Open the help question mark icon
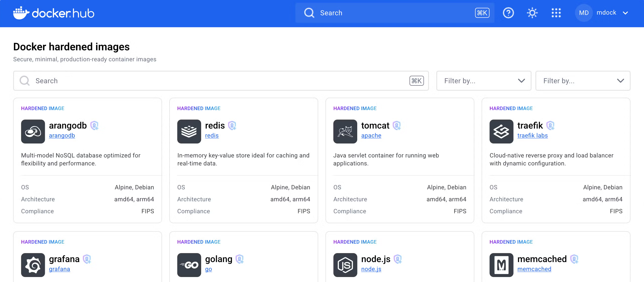Screen dimensions: 644x282 pos(508,13)
